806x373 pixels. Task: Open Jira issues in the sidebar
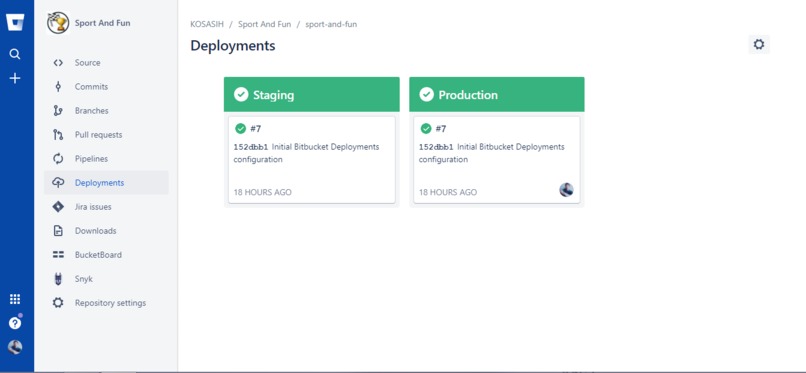pos(106,207)
